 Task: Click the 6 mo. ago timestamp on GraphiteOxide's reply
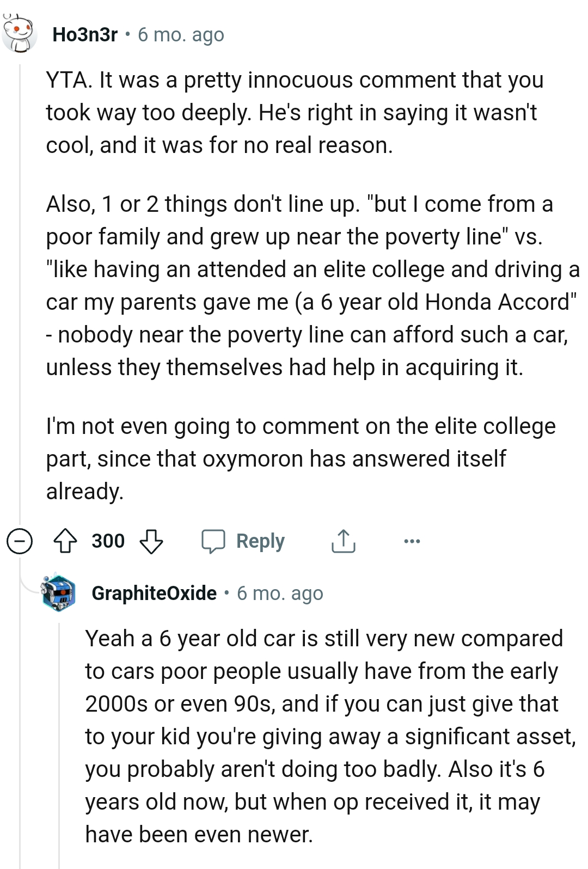280,594
